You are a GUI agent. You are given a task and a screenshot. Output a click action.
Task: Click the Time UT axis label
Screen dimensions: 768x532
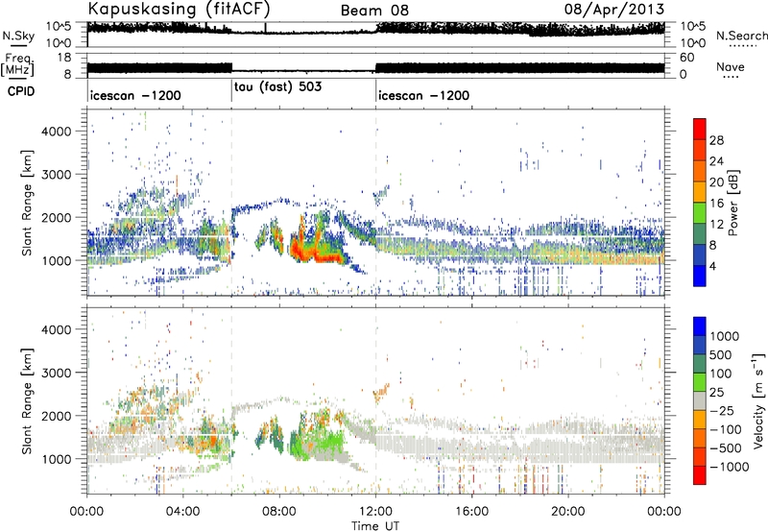click(x=375, y=526)
